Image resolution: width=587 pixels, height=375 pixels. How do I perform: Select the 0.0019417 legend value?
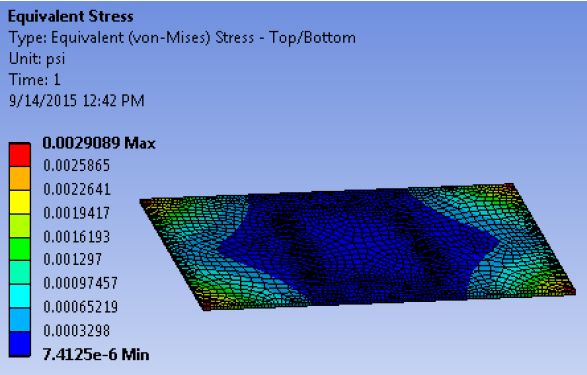77,213
